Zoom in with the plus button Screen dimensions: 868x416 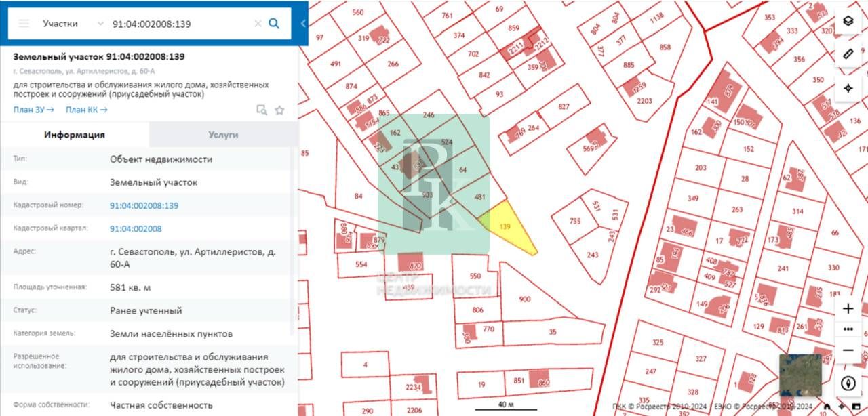[848, 309]
